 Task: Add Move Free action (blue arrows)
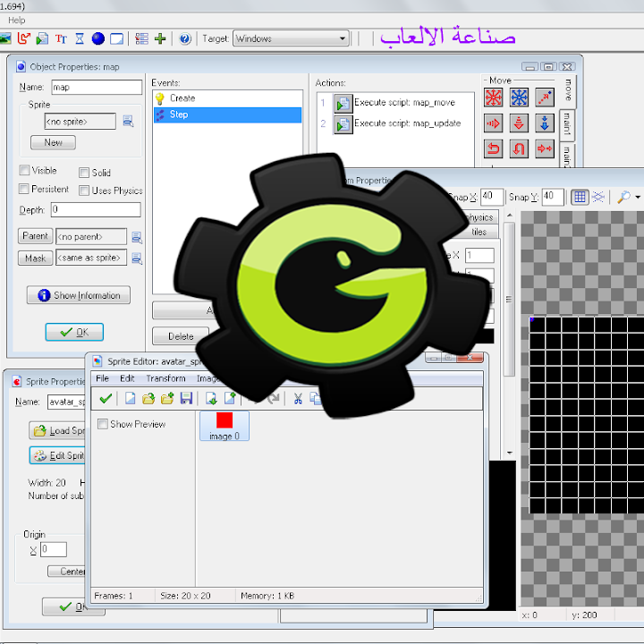[x=519, y=97]
